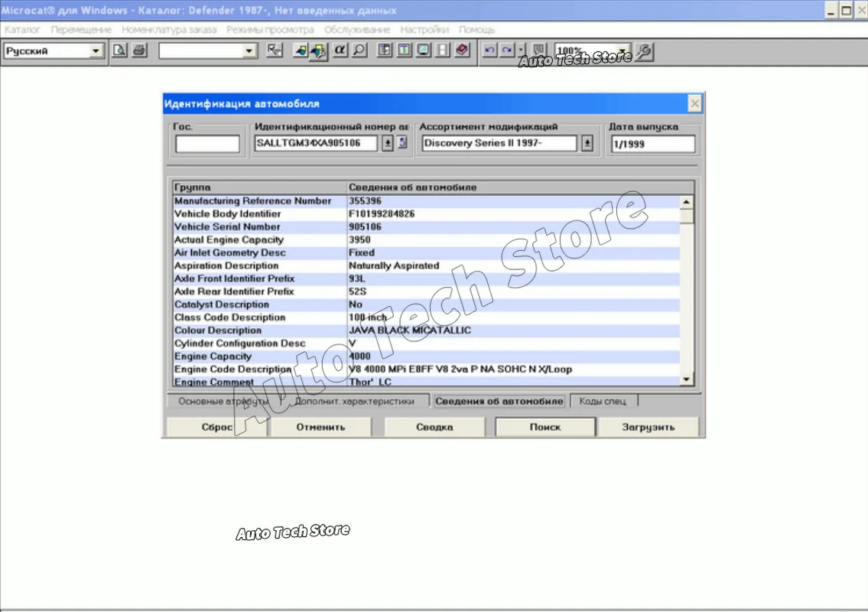Screen dimensions: 868x612
Task: Select the Actual Engine Capacity row
Action: click(426, 239)
